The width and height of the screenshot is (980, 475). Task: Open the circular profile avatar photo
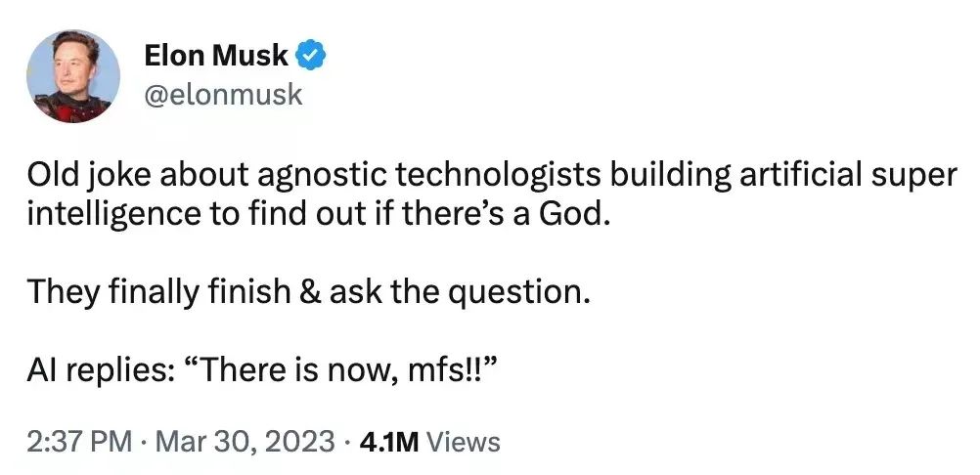[73, 76]
